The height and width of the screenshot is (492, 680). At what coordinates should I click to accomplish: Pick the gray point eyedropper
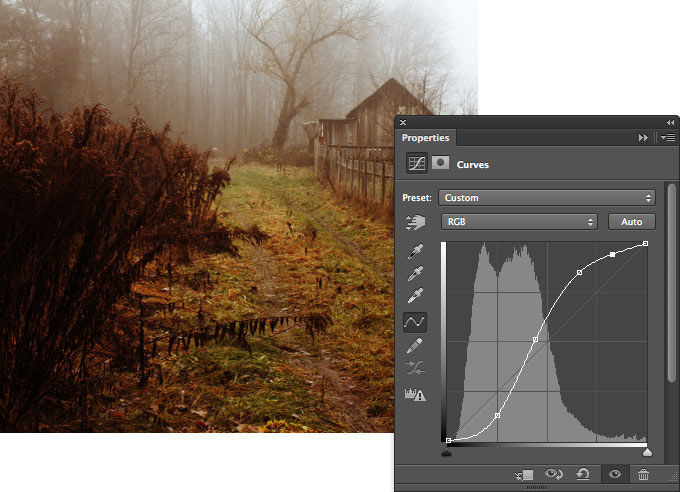[x=415, y=273]
